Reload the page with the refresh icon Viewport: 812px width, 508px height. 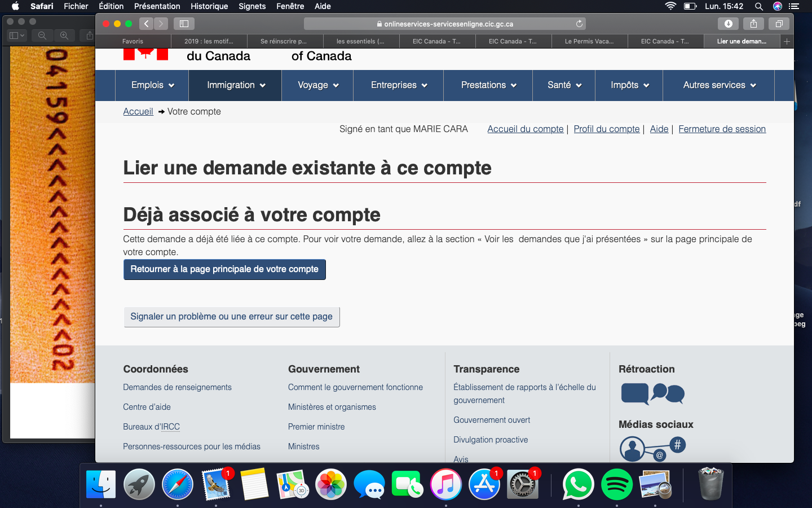[x=579, y=24]
